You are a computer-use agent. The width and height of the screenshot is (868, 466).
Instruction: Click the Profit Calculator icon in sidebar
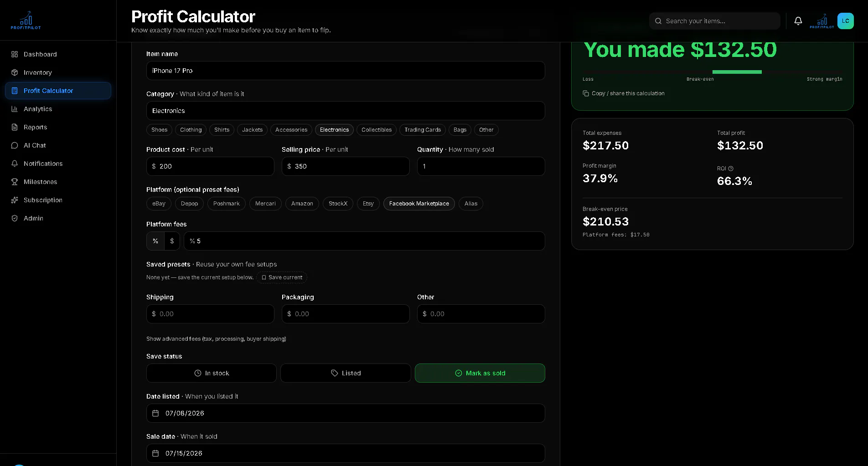click(15, 91)
